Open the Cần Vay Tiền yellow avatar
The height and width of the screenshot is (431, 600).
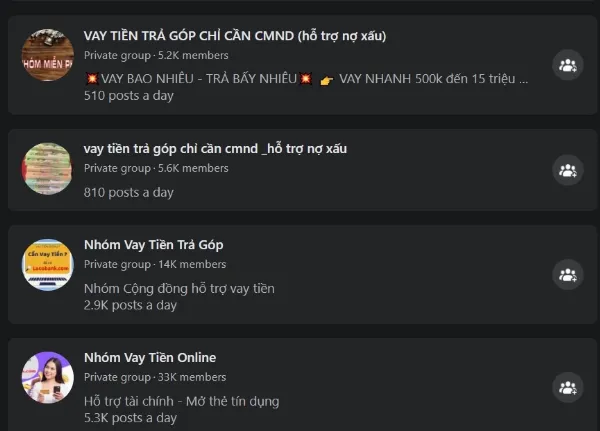tap(47, 265)
